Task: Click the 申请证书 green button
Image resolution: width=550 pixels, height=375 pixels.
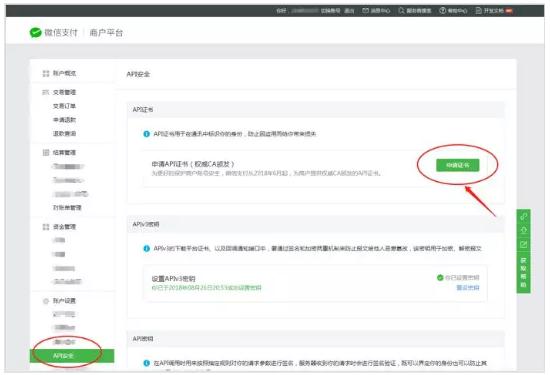Action: (x=457, y=165)
